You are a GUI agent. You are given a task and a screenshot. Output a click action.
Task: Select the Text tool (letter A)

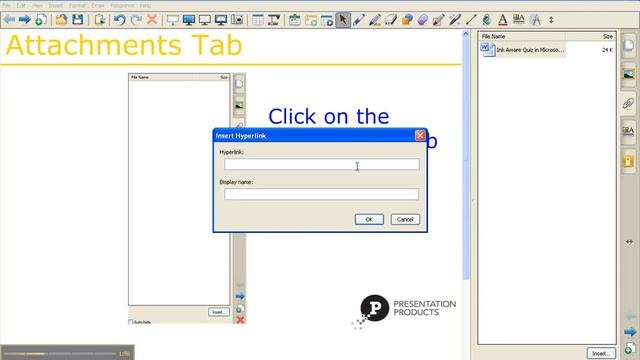[503, 19]
